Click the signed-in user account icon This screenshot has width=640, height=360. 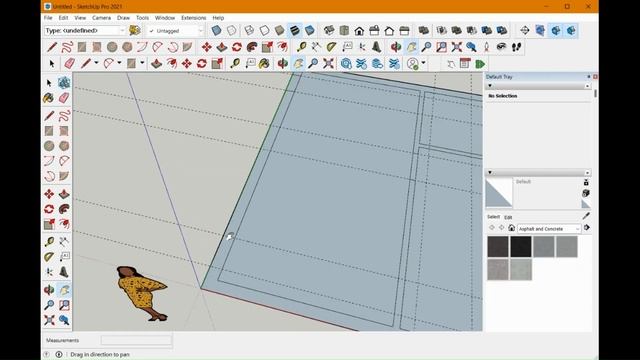pos(413,64)
